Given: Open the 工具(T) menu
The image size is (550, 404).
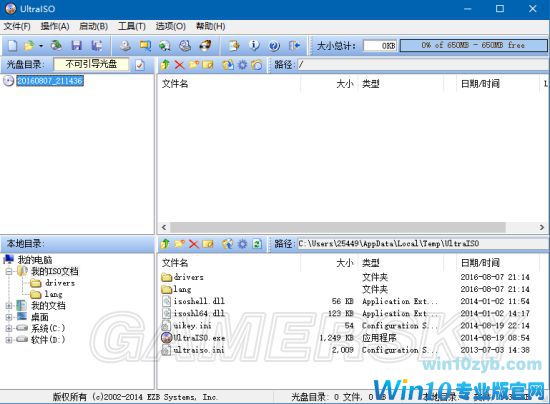Looking at the screenshot, I should point(132,26).
